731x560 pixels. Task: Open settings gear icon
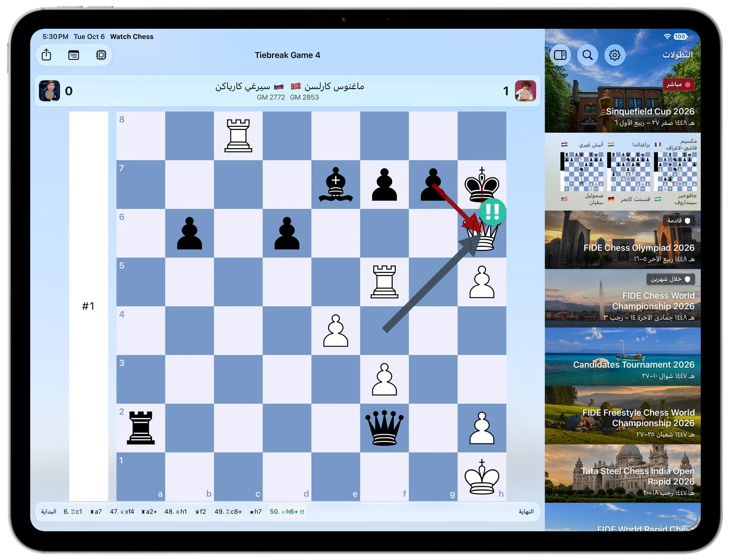click(615, 55)
